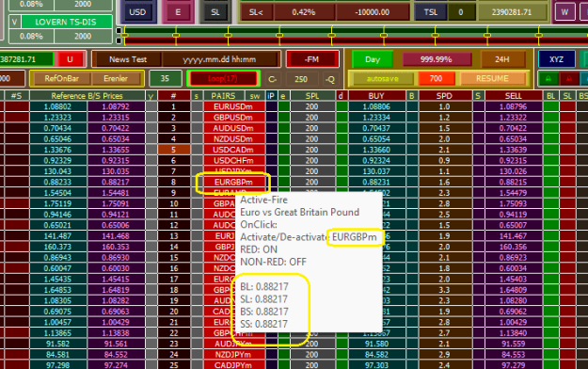Toggle the green e cell for EURUSDm
The height and width of the screenshot is (369, 588).
click(284, 106)
